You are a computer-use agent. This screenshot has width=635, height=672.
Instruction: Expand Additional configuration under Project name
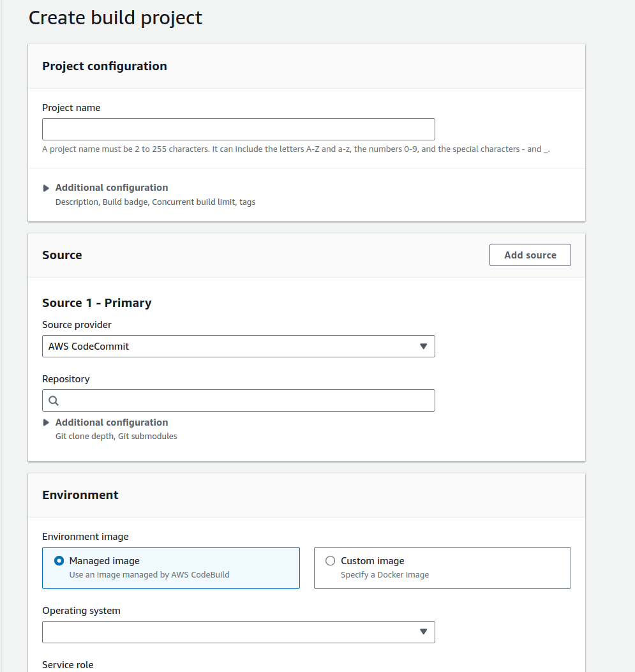(112, 188)
